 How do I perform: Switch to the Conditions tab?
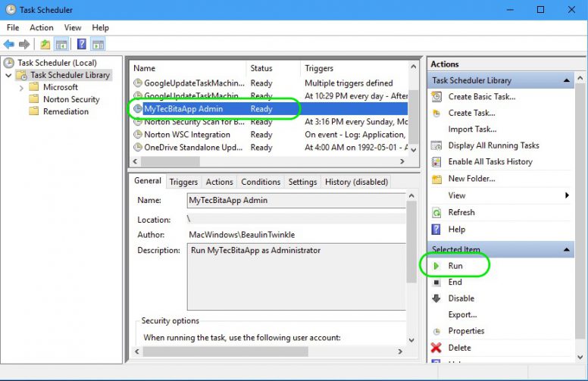coord(261,182)
